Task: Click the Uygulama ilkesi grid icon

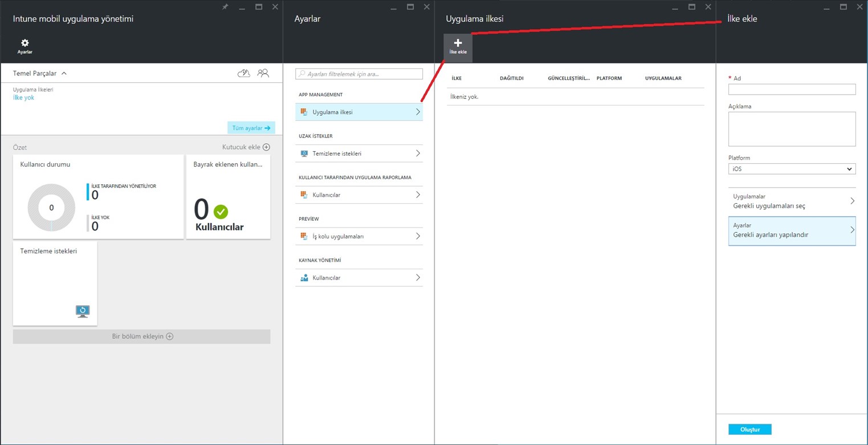Action: click(304, 112)
